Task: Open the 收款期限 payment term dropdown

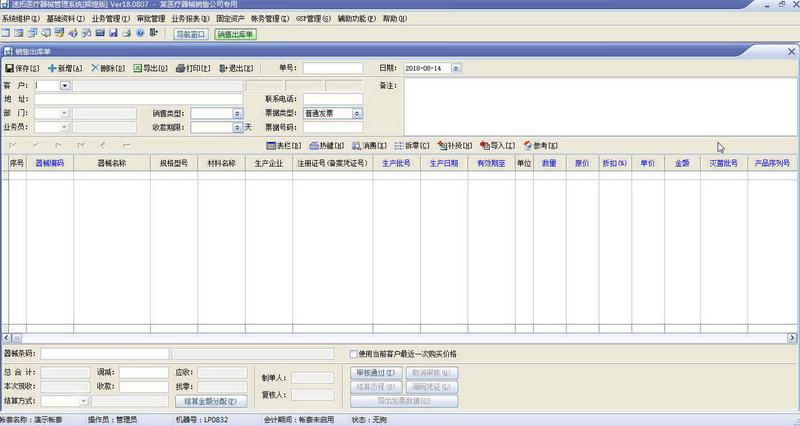Action: click(237, 127)
